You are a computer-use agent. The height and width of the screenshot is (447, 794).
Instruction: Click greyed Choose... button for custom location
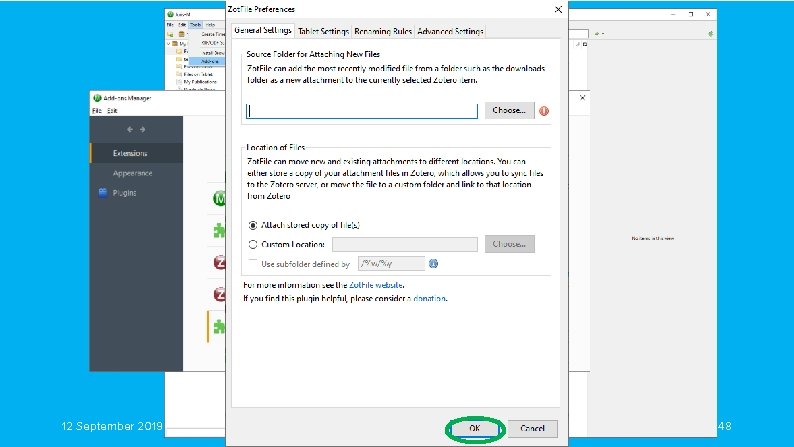pos(509,244)
